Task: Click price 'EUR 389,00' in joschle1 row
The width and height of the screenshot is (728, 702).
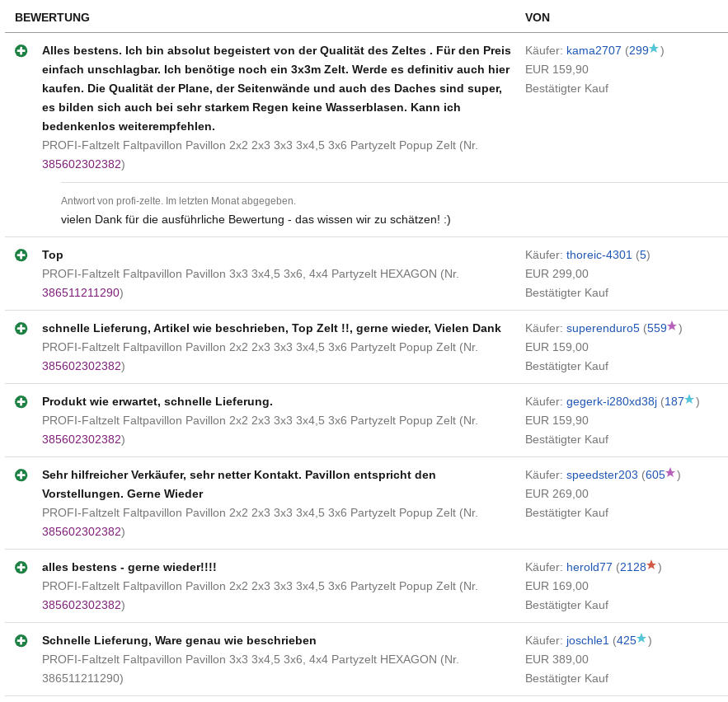Action: [557, 659]
